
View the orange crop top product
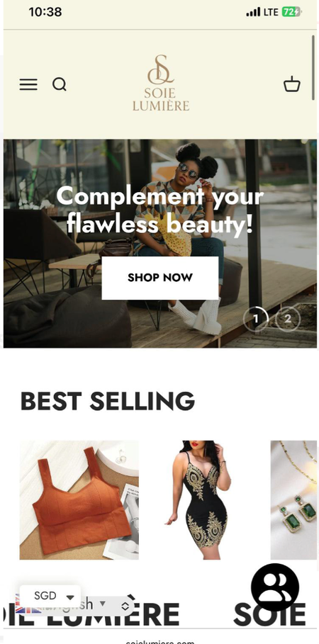coord(79,500)
